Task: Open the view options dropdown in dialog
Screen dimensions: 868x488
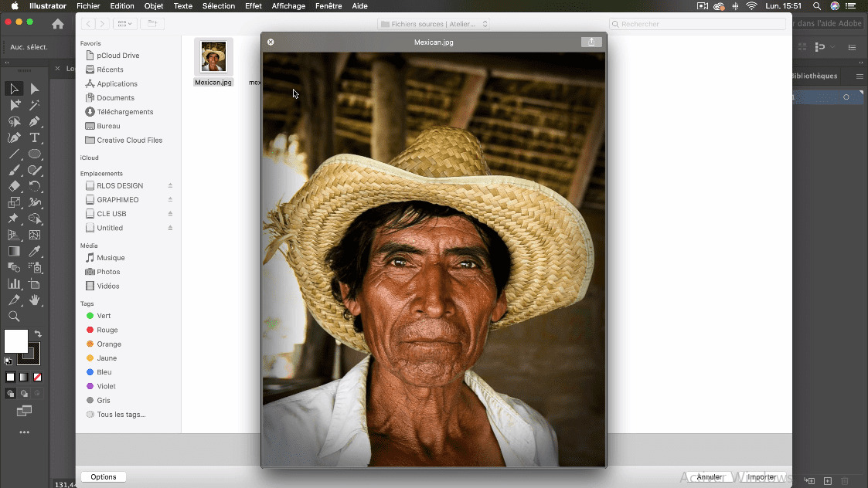Action: 125,24
